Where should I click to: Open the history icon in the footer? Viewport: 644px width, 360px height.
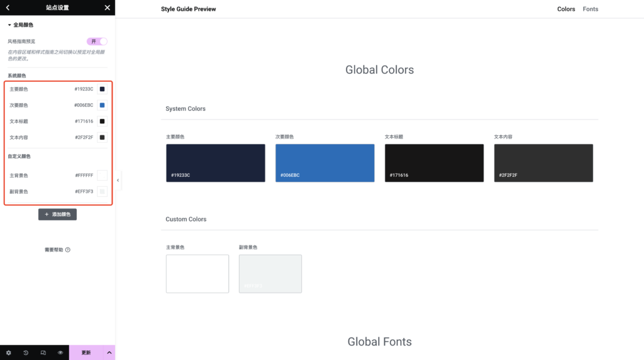(x=26, y=352)
